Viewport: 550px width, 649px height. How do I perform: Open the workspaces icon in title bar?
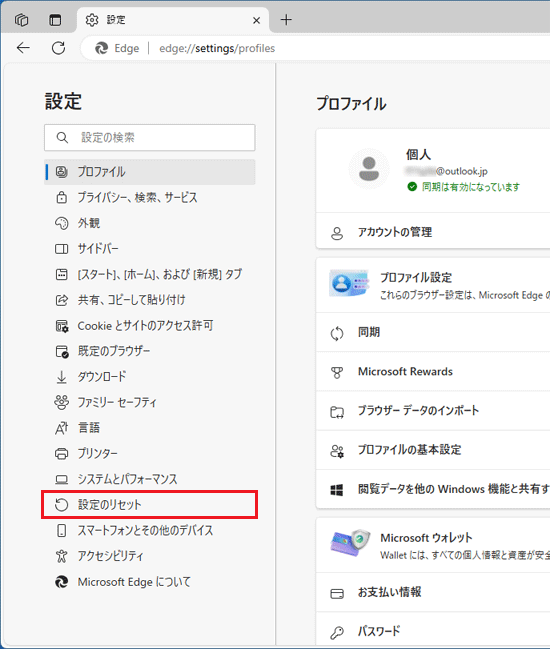pyautogui.click(x=21, y=20)
